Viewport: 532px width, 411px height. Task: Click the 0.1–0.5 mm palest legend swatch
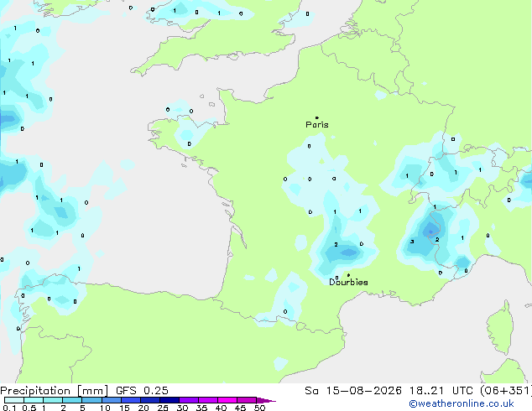pyautogui.click(x=14, y=400)
